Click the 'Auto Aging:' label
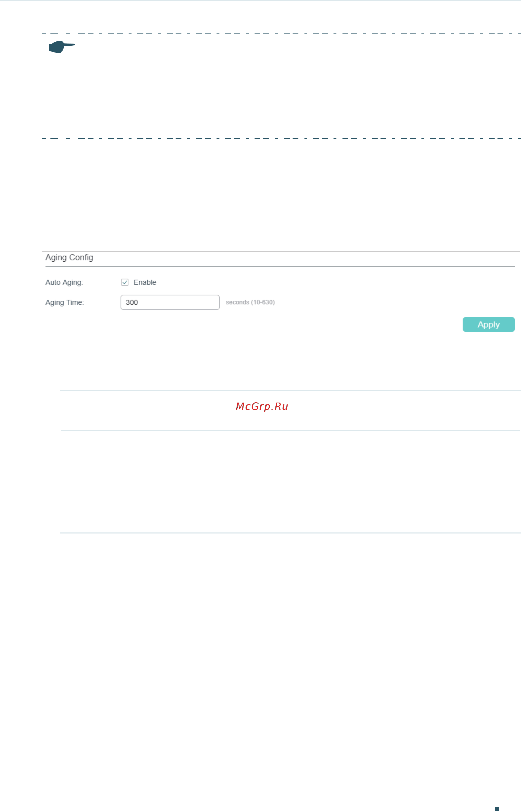 (64, 282)
